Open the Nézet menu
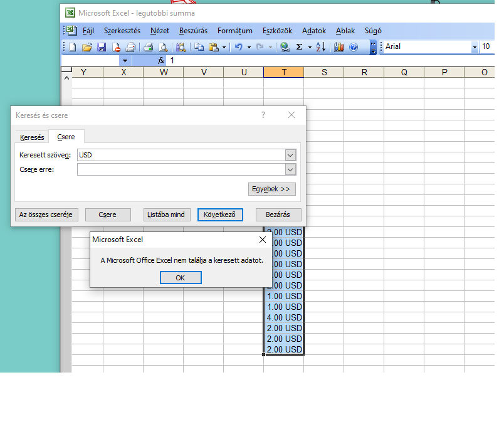The image size is (504, 434). point(160,31)
